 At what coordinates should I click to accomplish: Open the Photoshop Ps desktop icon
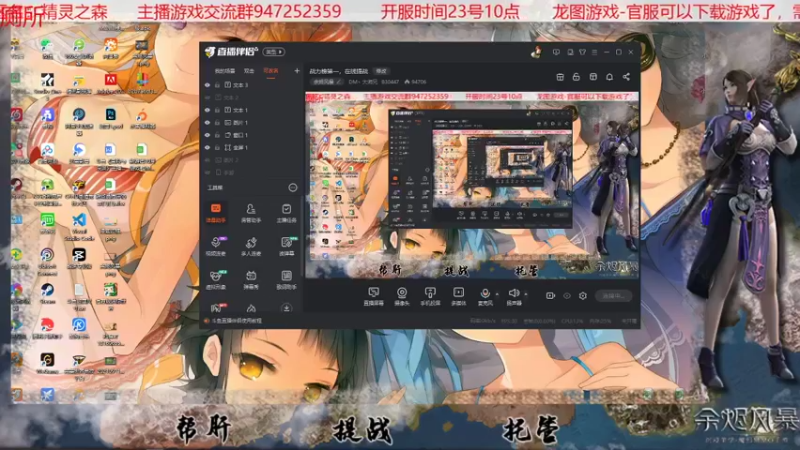tap(111, 118)
